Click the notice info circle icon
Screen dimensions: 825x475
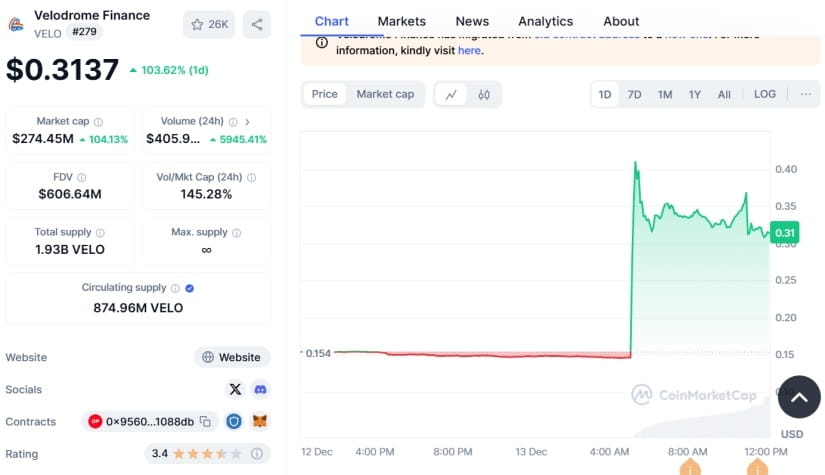pyautogui.click(x=322, y=42)
